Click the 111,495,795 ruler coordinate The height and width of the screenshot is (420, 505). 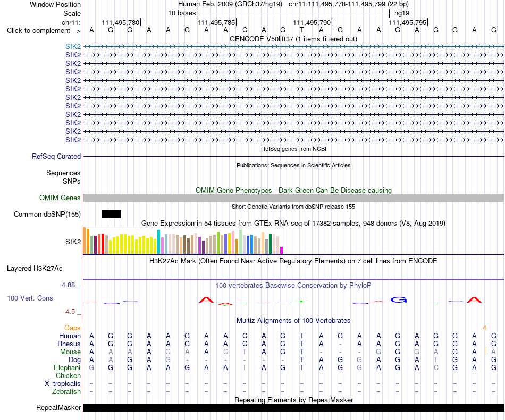click(407, 22)
